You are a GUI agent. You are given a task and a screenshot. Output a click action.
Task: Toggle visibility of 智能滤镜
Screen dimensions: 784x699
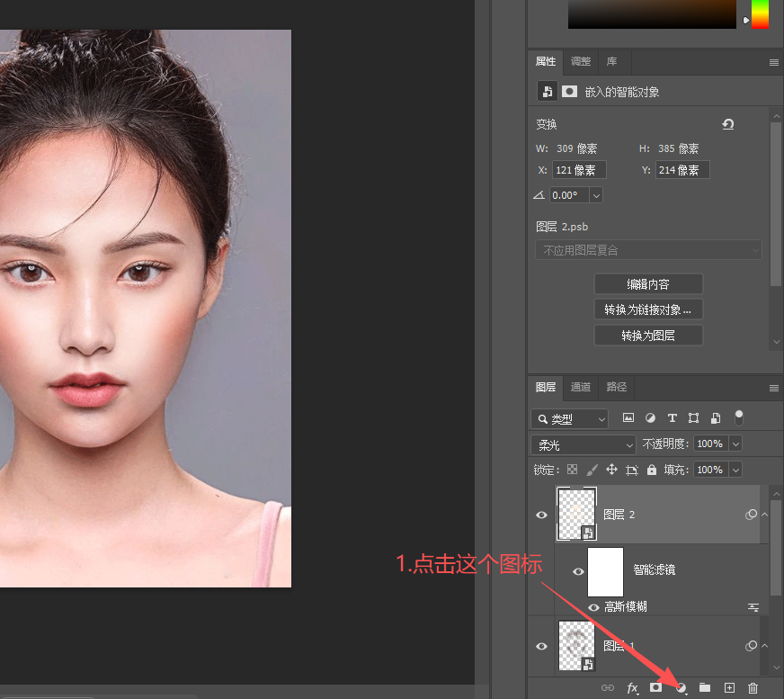(578, 571)
